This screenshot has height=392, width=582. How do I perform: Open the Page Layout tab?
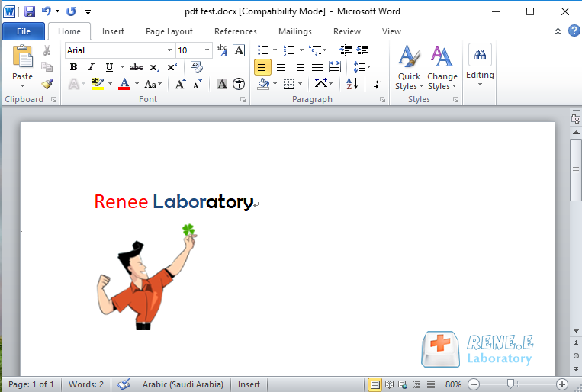[169, 31]
